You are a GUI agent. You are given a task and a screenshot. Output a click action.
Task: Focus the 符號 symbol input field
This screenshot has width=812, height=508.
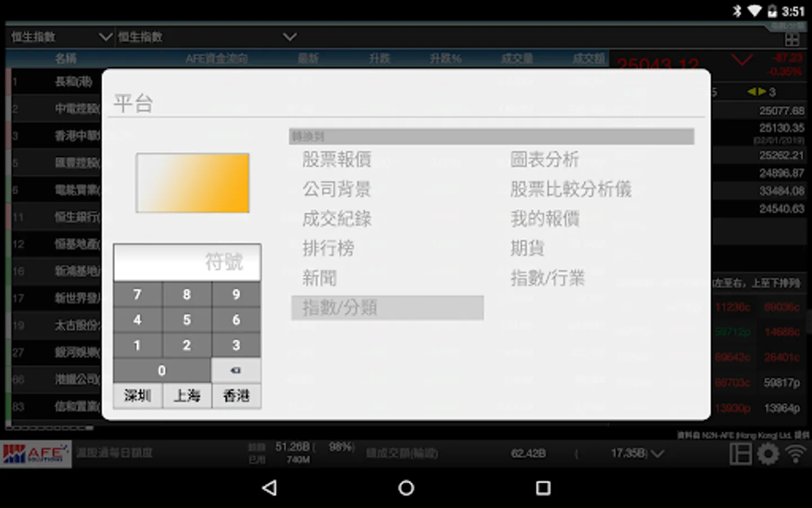tap(187, 262)
